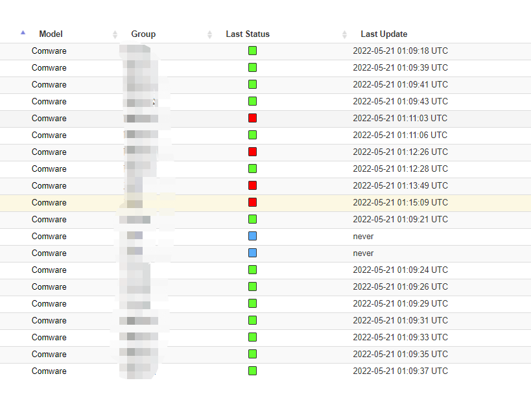
Task: Click red status square for 01:12:26 row
Action: pyautogui.click(x=252, y=152)
